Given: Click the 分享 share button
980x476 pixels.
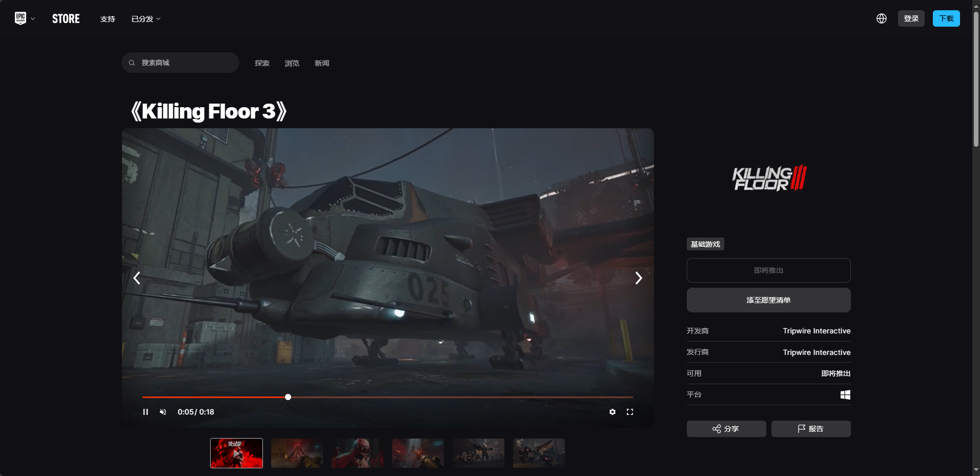Looking at the screenshot, I should pos(726,429).
